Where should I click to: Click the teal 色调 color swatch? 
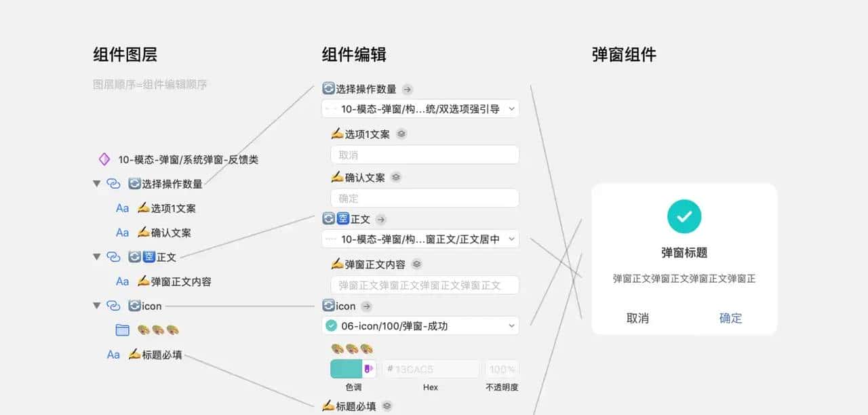[x=346, y=369]
